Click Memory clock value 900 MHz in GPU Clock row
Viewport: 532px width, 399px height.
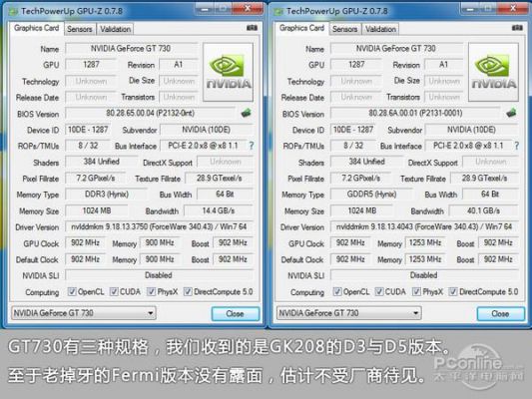(x=160, y=242)
